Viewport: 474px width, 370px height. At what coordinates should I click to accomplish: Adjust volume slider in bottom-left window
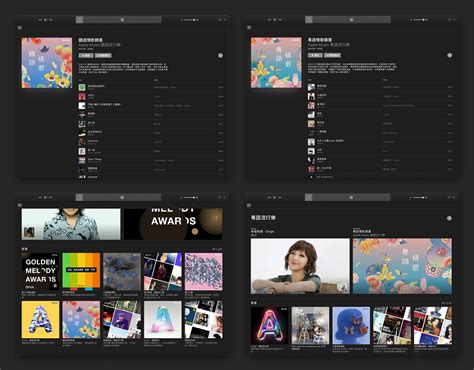tap(190, 198)
